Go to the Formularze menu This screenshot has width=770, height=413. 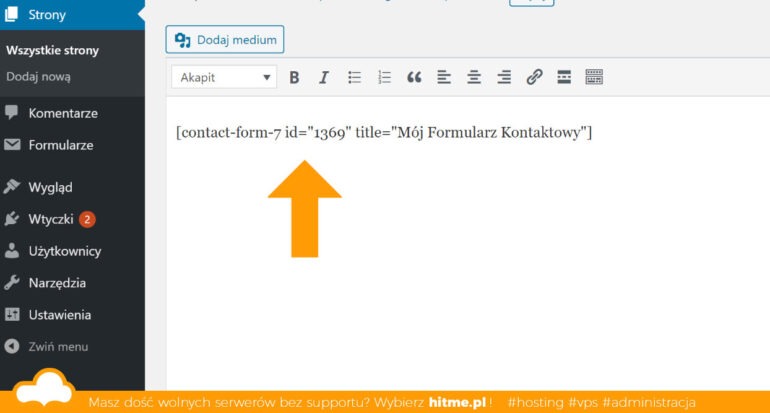72,145
